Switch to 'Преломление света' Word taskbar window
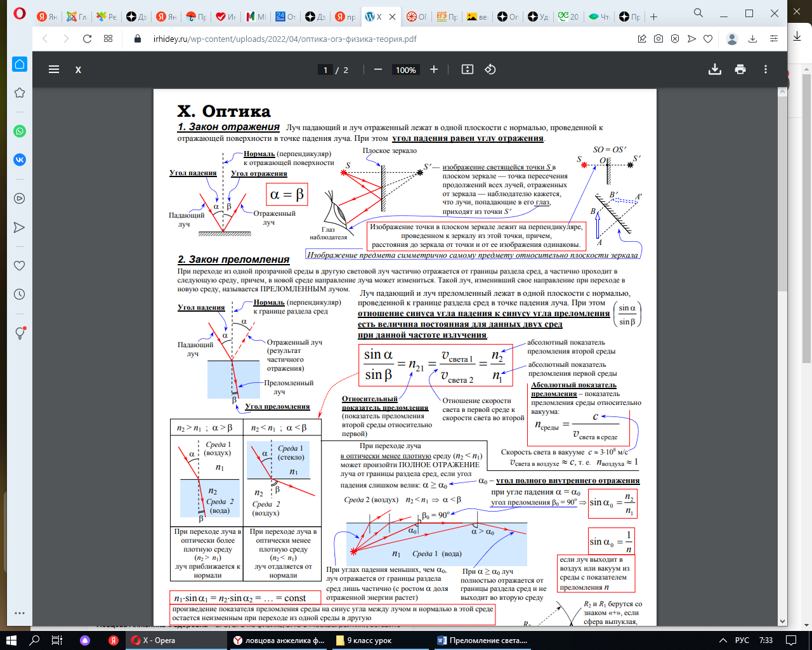 pos(483,640)
